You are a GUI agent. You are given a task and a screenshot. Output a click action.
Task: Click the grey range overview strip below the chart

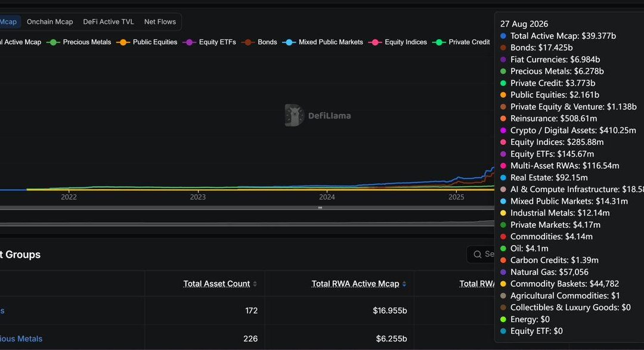247,223
